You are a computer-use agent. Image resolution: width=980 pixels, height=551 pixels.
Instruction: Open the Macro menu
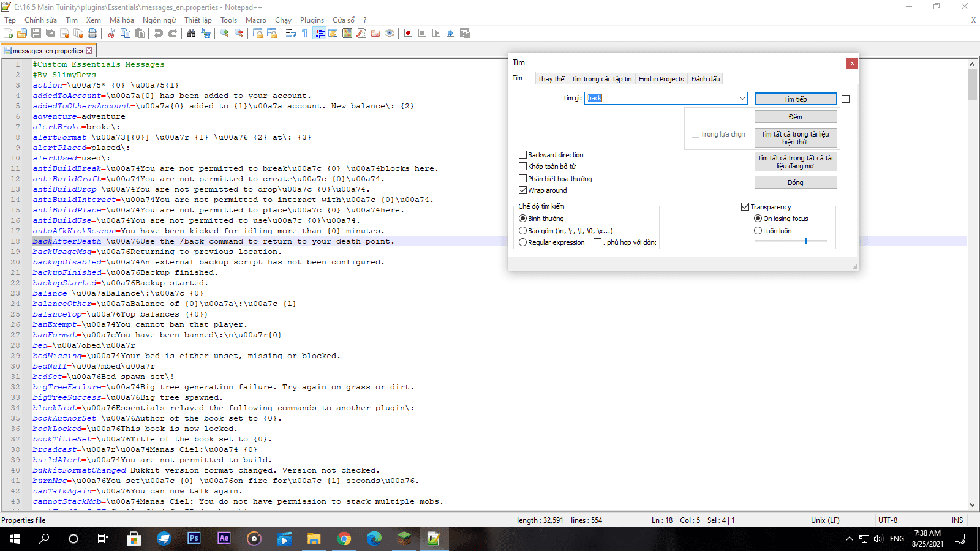point(256,20)
